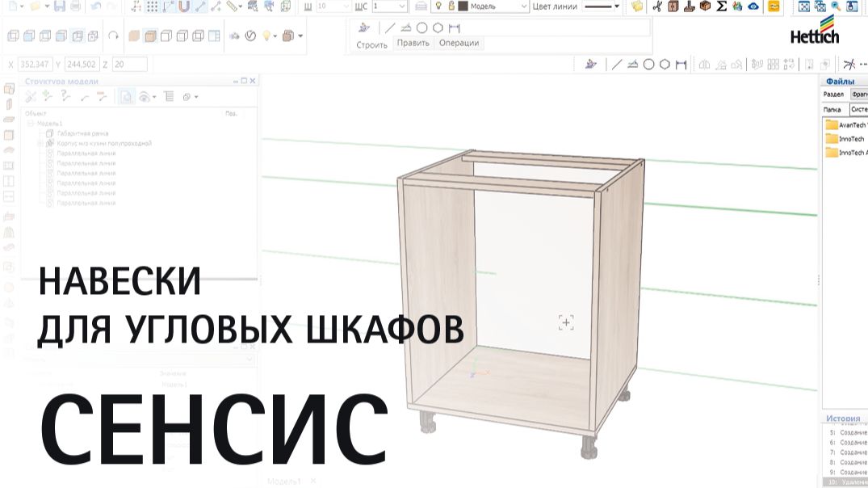This screenshot has height=488, width=868.
Task: Select the shaded solid cube display mode
Action: (134, 36)
